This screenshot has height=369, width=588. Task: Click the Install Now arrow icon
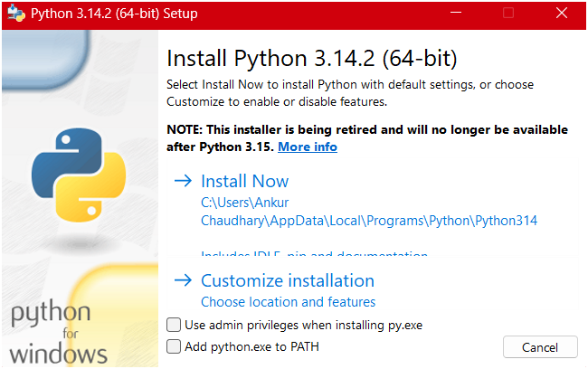(x=184, y=181)
